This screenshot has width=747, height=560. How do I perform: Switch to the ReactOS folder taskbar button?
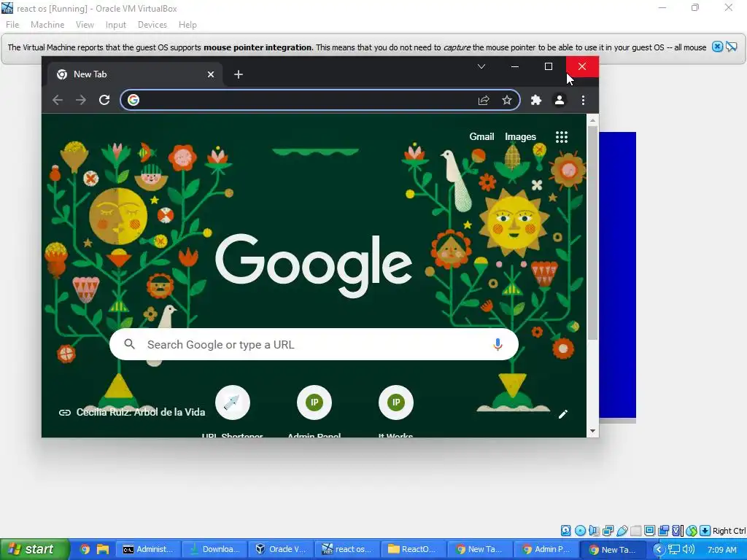coord(414,549)
